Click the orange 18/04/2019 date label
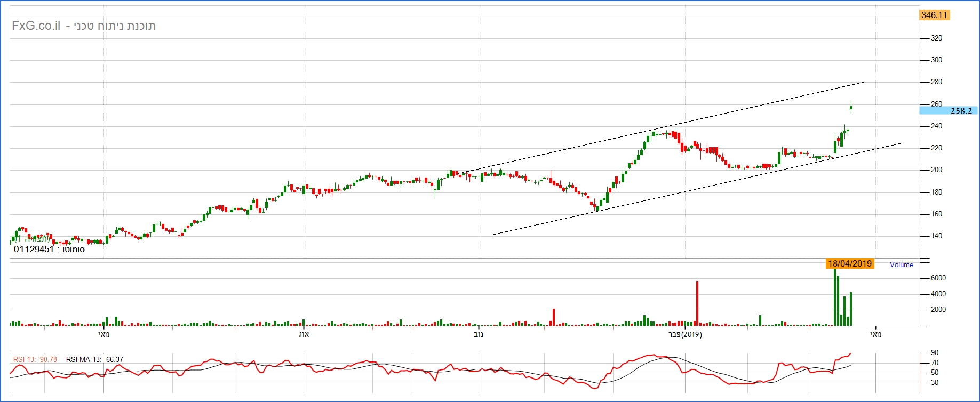The width and height of the screenshot is (980, 402). point(850,263)
